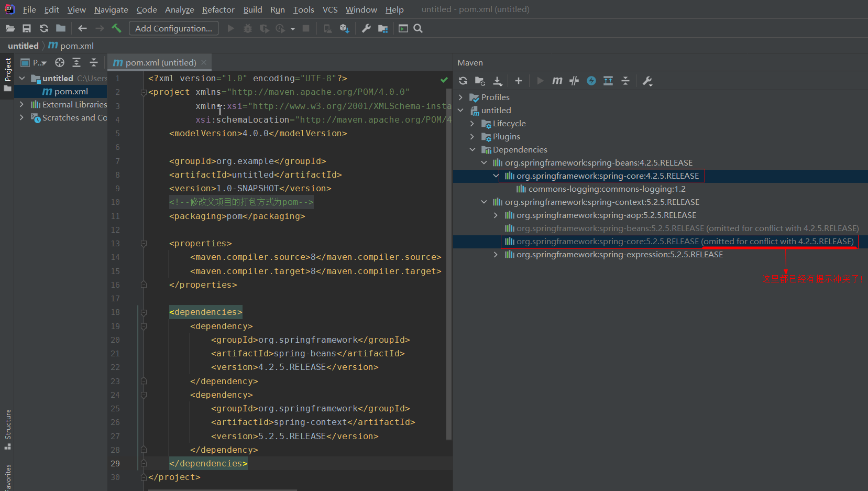Click the green inspection checkmark in editor
868x491 pixels.
click(x=444, y=80)
